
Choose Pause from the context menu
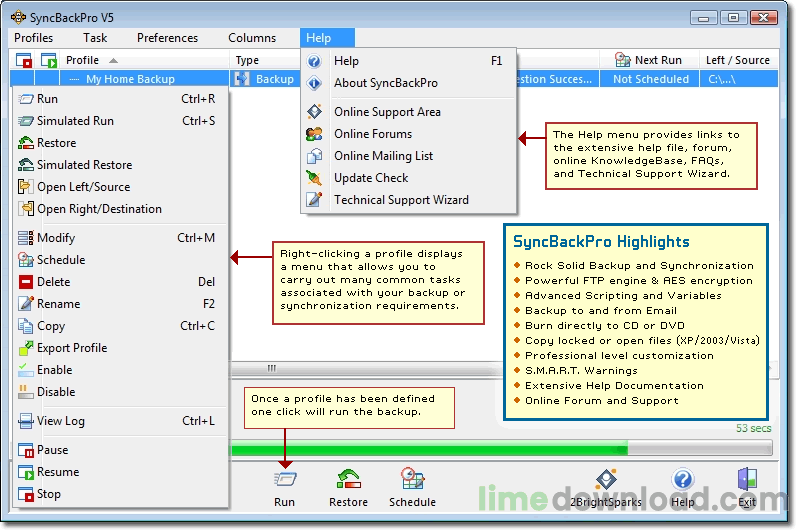(x=121, y=450)
